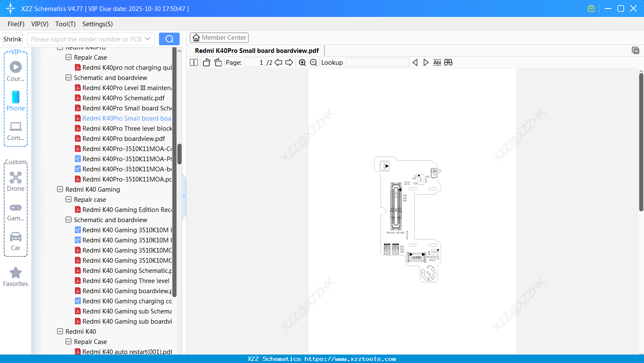
Task: Open the xzztools.com link in status bar
Action: [350, 359]
